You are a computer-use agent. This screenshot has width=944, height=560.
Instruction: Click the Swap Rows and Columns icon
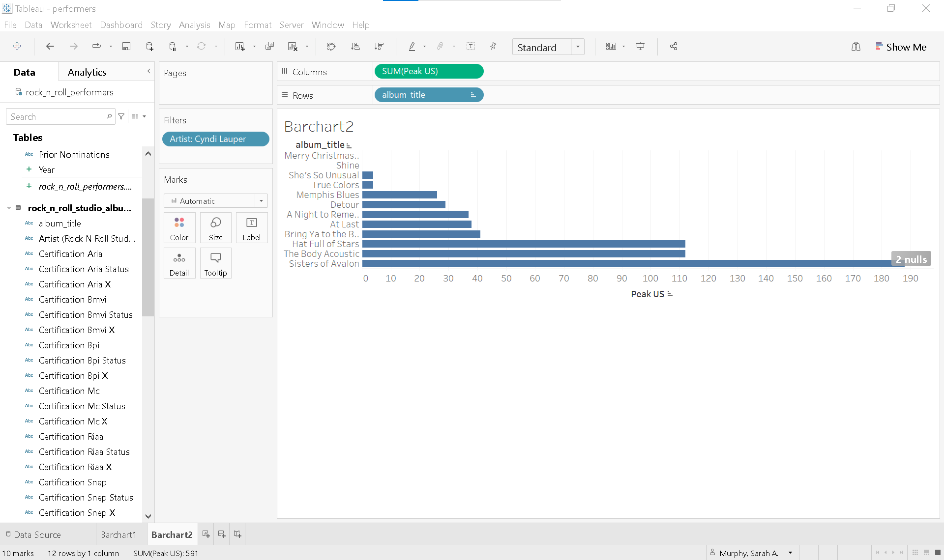tap(331, 46)
